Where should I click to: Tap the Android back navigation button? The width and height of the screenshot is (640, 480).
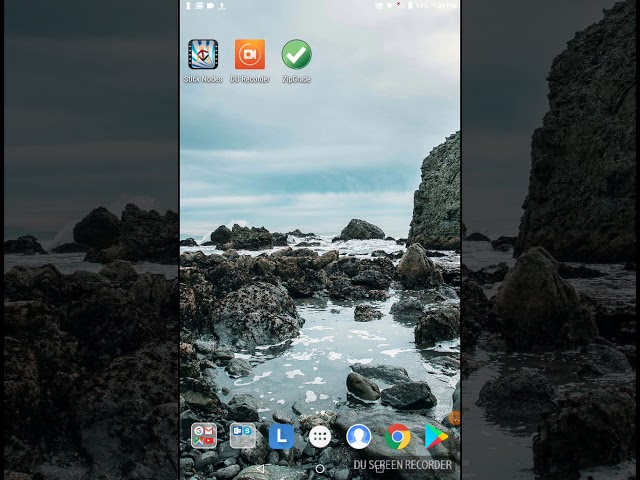pos(260,469)
